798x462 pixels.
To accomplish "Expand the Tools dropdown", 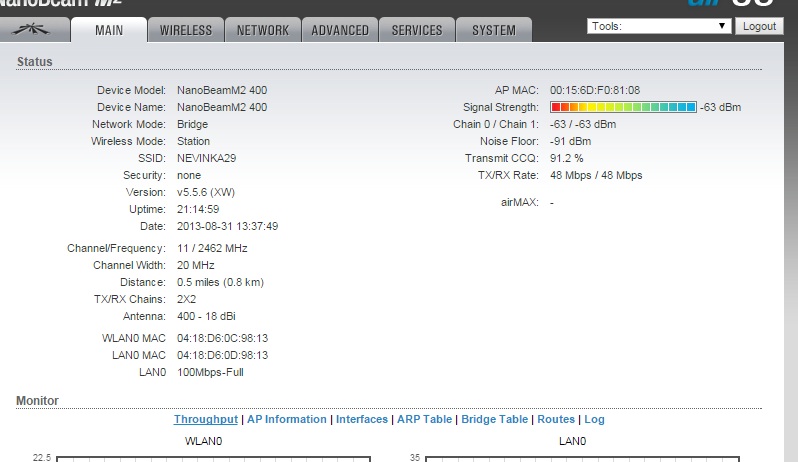I will click(x=659, y=26).
